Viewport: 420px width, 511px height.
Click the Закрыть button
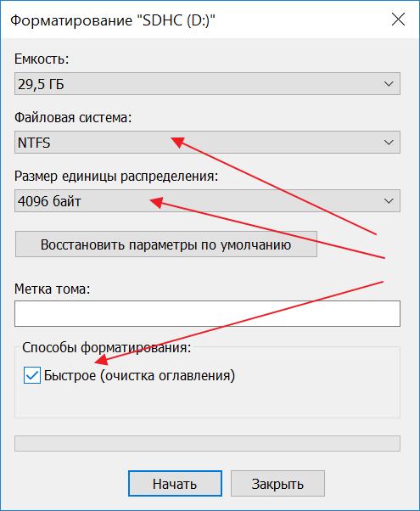coord(277,484)
